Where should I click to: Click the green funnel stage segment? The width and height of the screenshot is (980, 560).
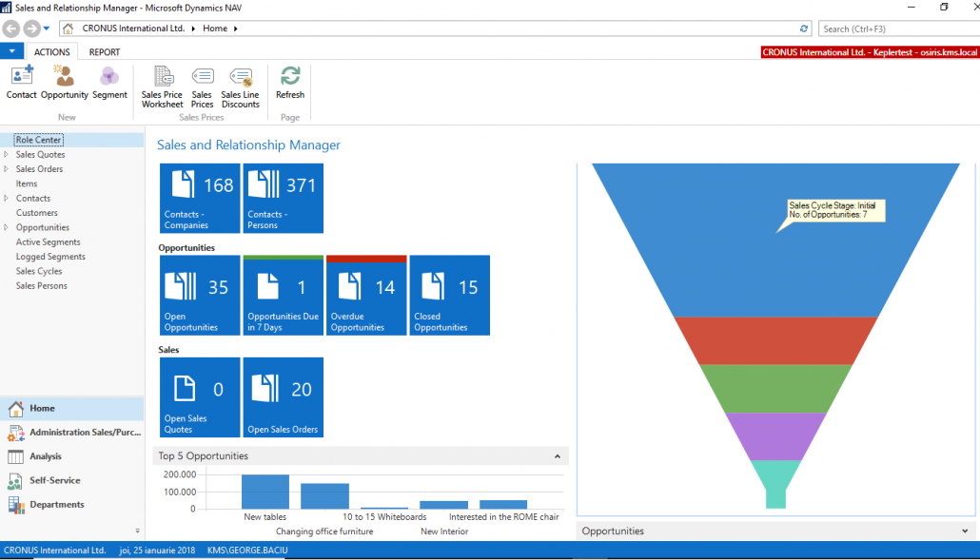pos(775,388)
